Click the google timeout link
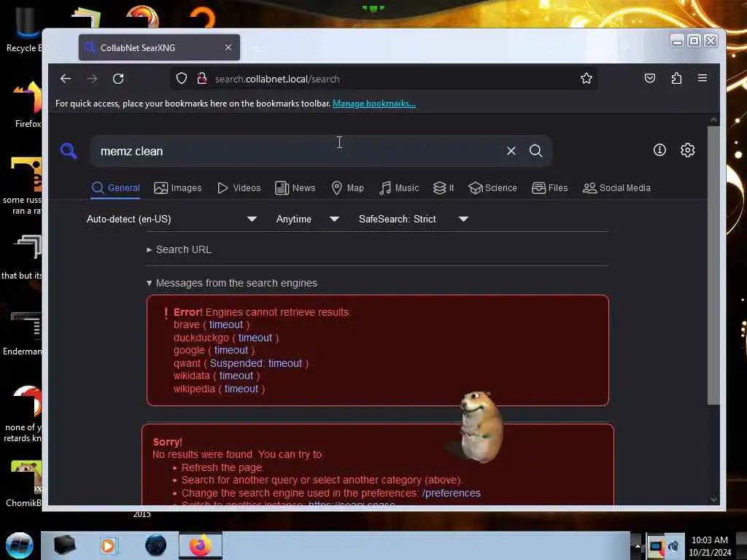 click(x=231, y=351)
